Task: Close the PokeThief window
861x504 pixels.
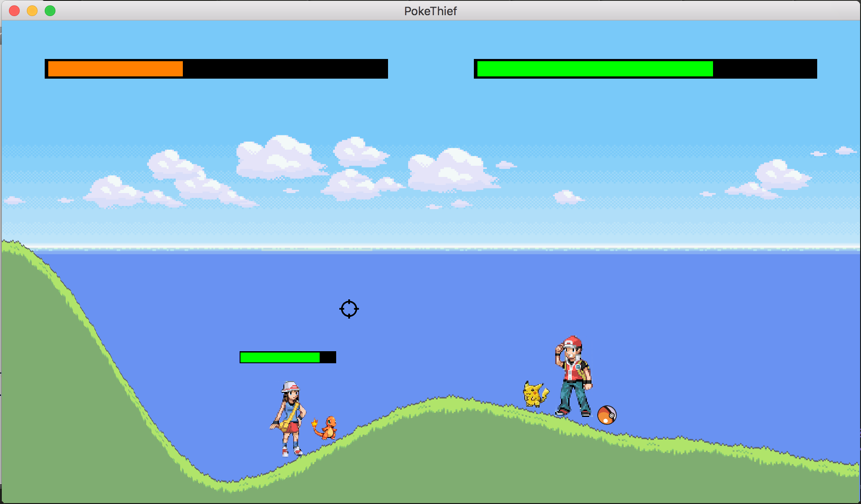Action: [14, 11]
